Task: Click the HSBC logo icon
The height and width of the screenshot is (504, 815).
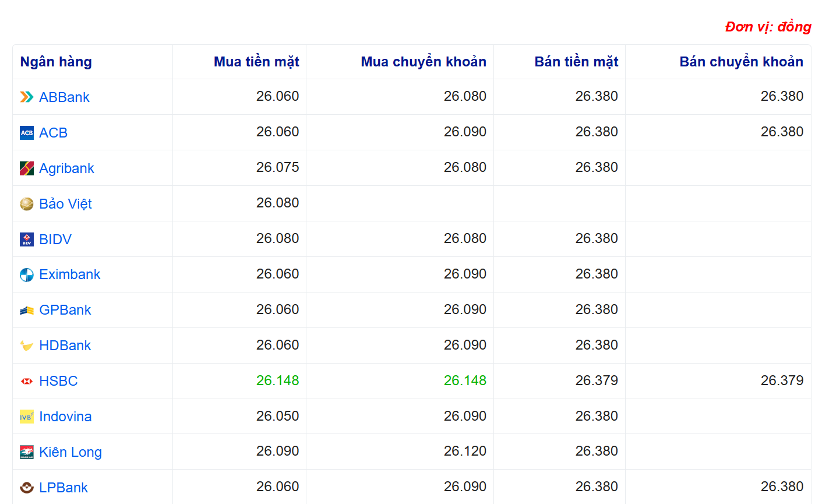Action: pyautogui.click(x=27, y=382)
